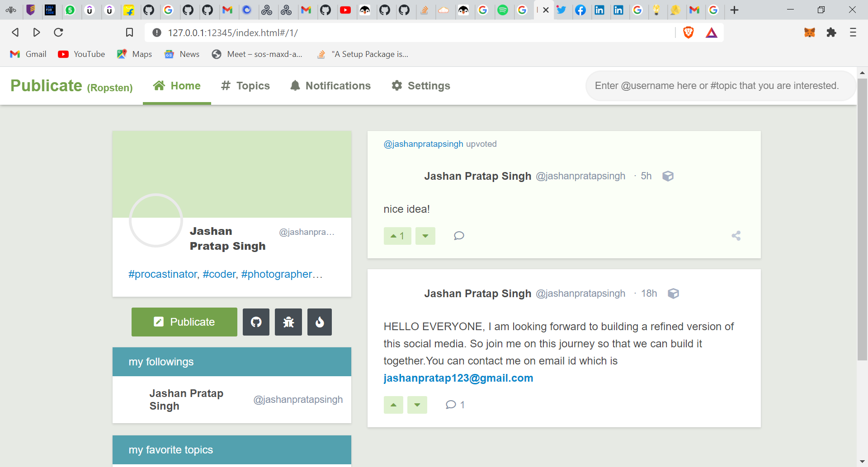
Task: Open the GitHub profile icon below Publicate
Action: [256, 322]
